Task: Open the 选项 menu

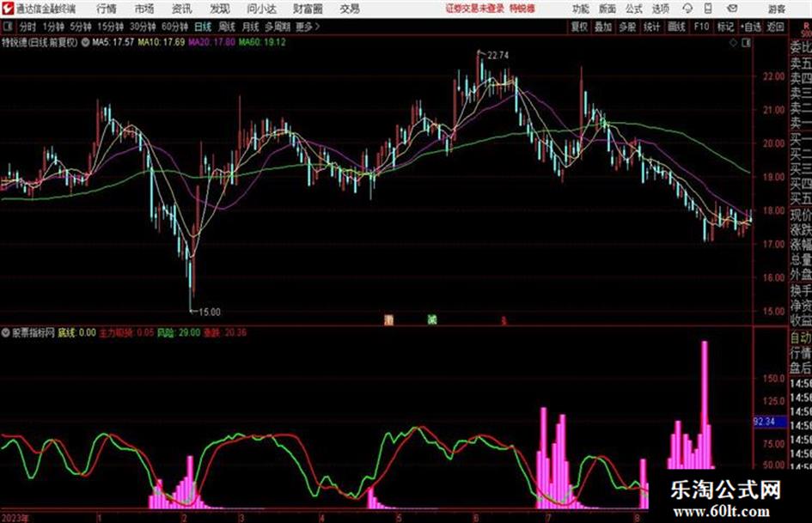Action: coord(661,9)
